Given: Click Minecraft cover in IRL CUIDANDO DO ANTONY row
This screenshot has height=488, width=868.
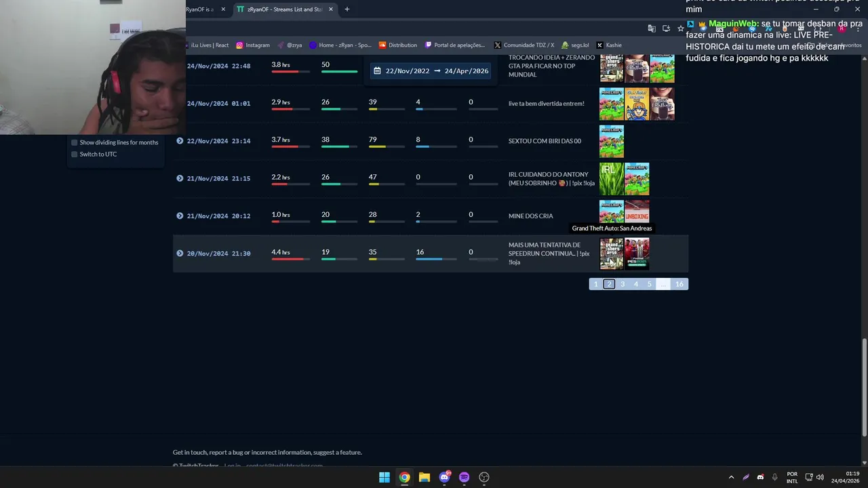Looking at the screenshot, I should pos(637,179).
